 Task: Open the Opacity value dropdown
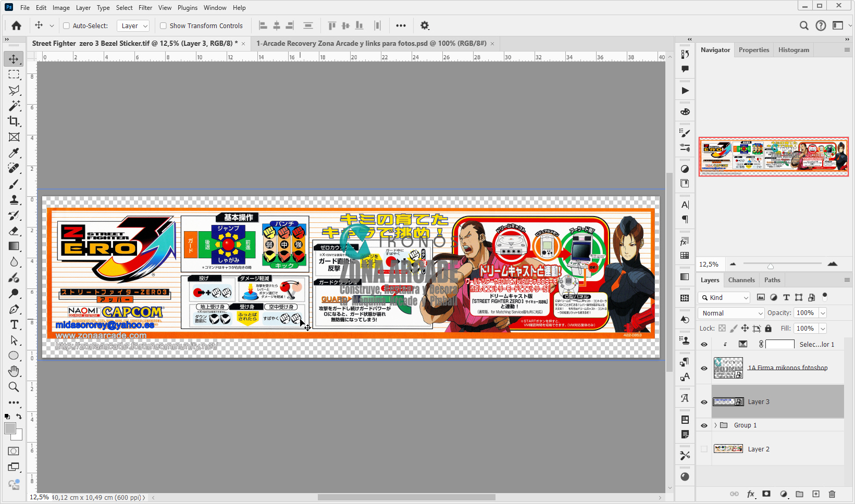coord(822,313)
